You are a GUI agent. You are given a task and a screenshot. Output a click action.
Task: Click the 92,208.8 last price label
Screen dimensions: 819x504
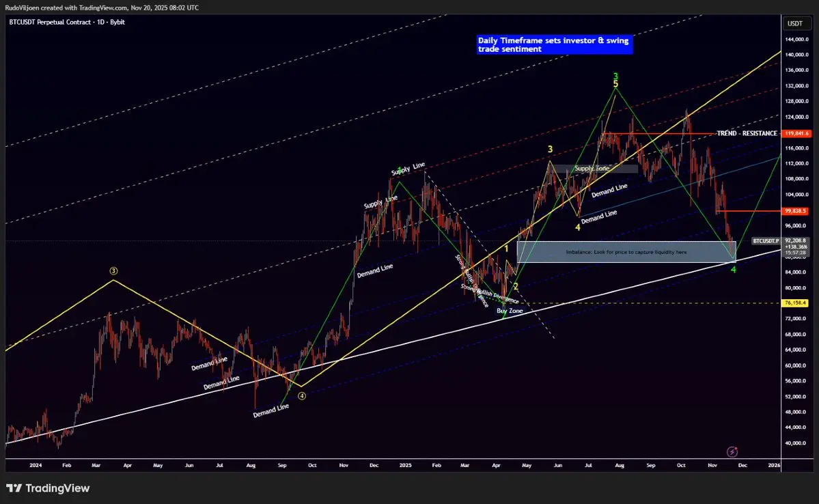[796, 241]
